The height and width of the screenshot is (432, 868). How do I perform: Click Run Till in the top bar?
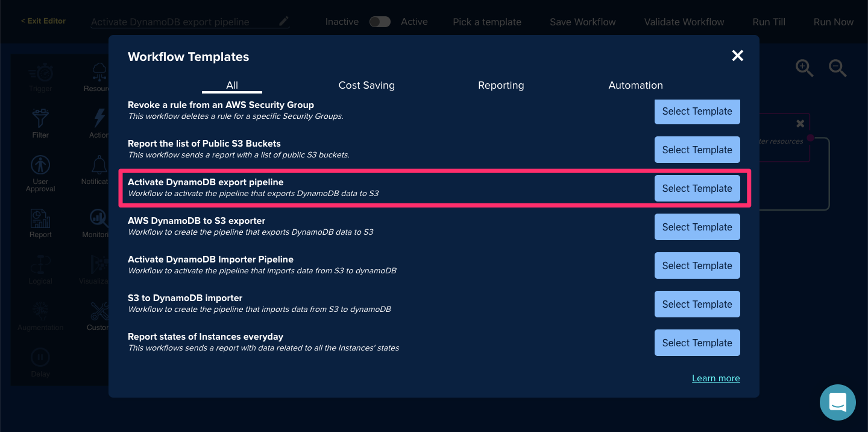[769, 22]
